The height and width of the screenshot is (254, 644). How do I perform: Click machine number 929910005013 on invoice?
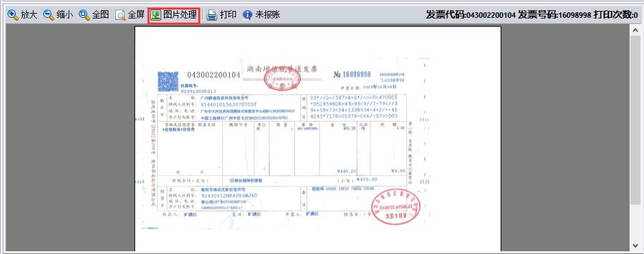(198, 91)
